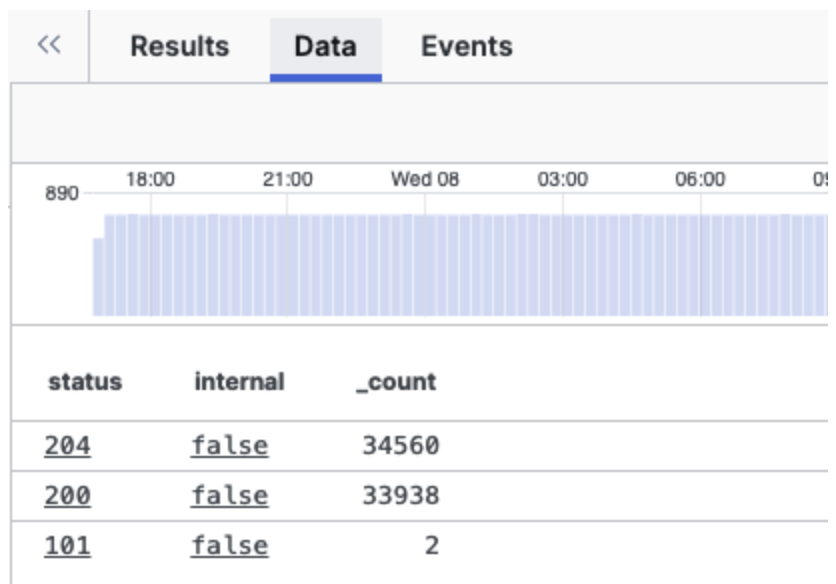Click the histogram bar at 18:00
Image resolution: width=836 pixels, height=584 pixels.
150,265
